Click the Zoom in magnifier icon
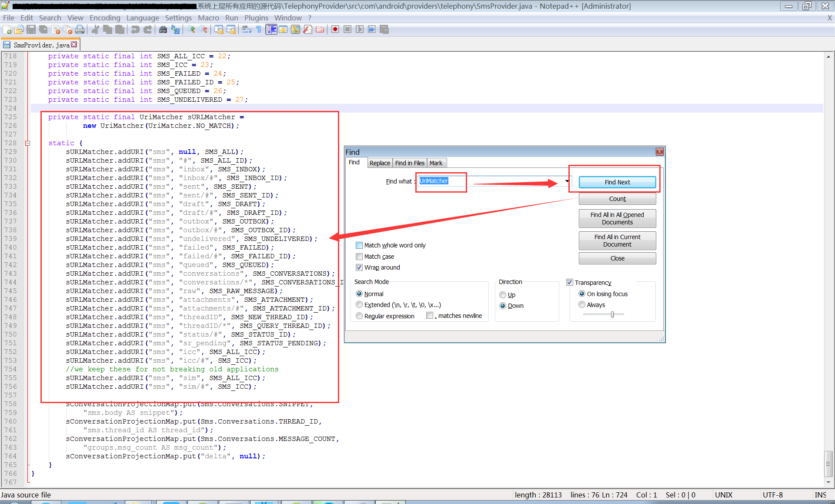Image resolution: width=835 pixels, height=504 pixels. point(191,30)
